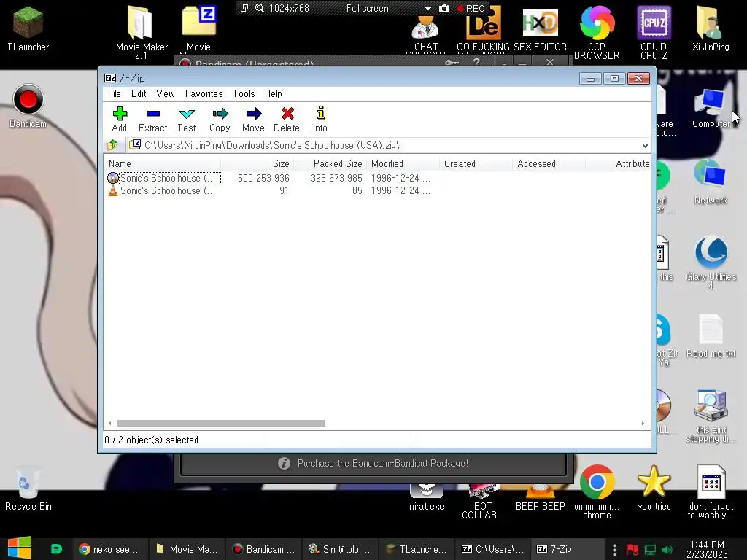Image resolution: width=747 pixels, height=560 pixels.
Task: Show hidden tray icons overflow dots
Action: point(614,550)
